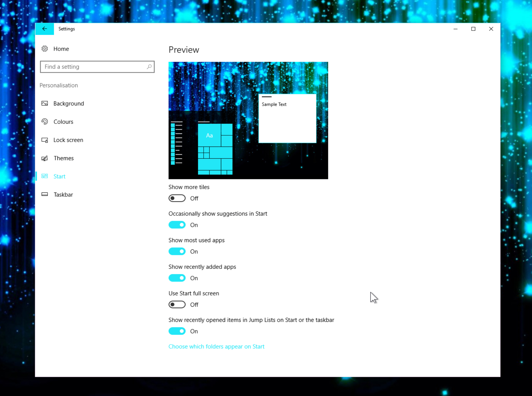Toggle Use Start full screen off
Screen dimensions: 532x396
pos(177,304)
